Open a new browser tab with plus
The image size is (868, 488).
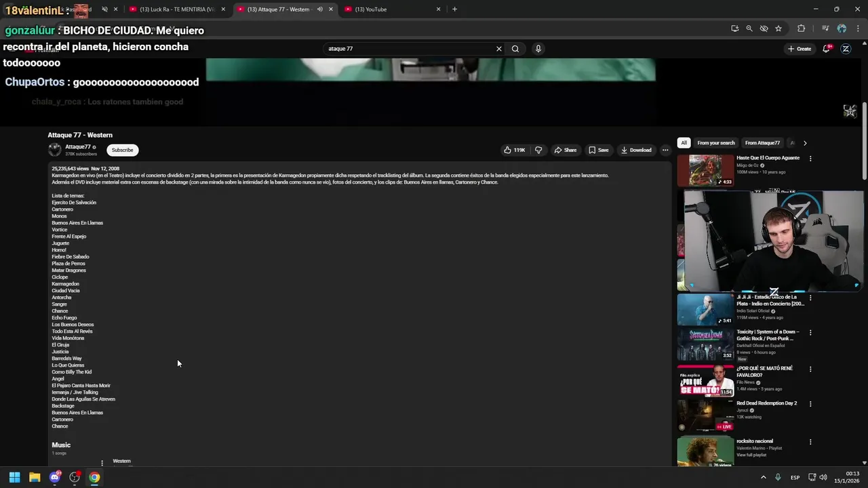(454, 9)
